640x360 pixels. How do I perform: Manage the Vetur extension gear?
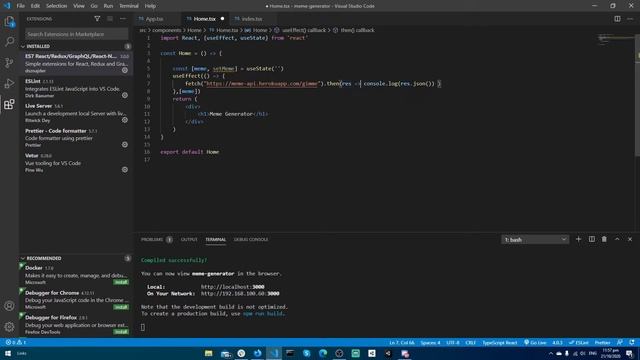pos(125,169)
